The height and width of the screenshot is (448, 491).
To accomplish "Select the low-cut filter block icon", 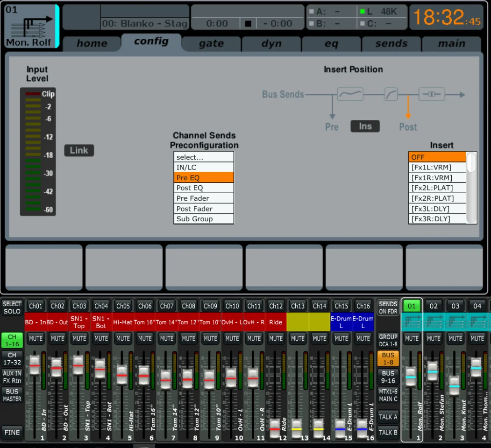I will (391, 95).
